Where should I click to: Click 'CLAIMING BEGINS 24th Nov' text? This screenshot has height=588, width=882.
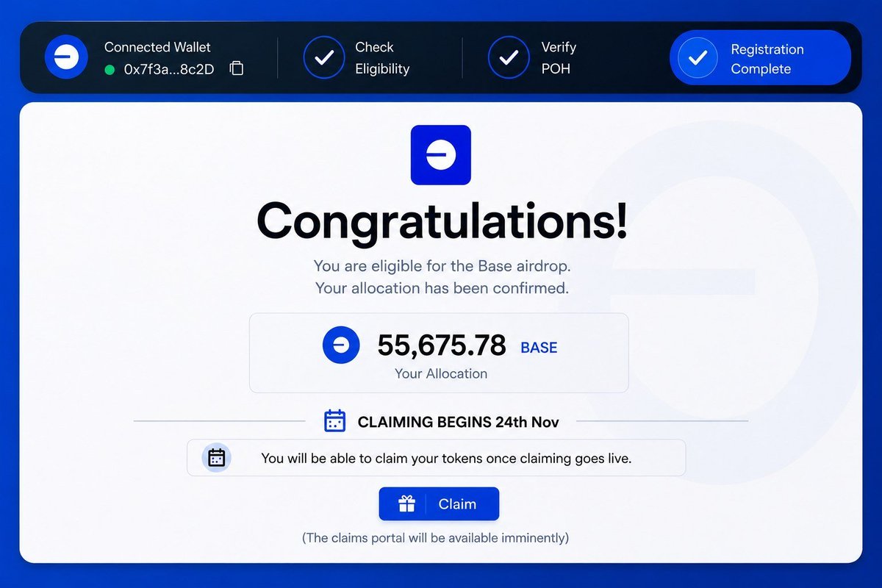point(458,422)
